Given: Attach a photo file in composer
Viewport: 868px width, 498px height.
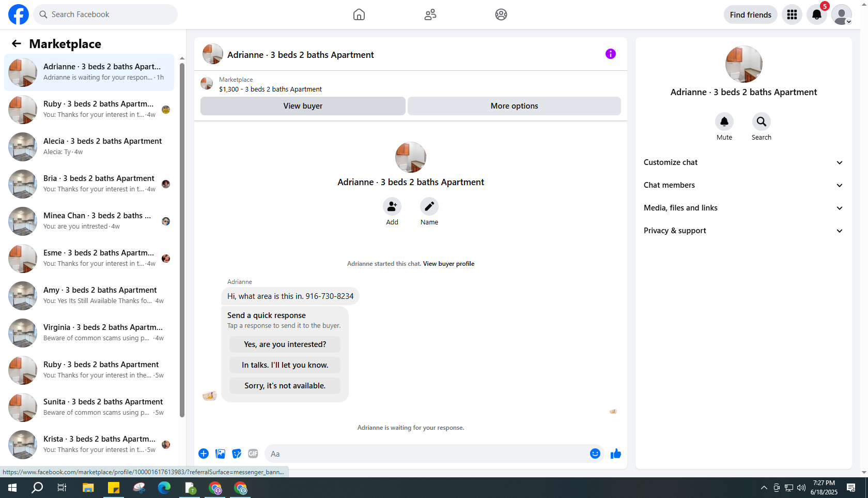Looking at the screenshot, I should [x=220, y=454].
